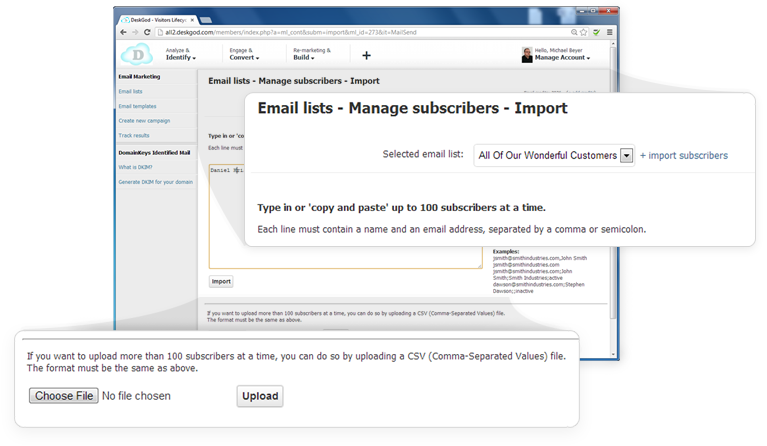Click the No file chosen text

click(x=136, y=396)
